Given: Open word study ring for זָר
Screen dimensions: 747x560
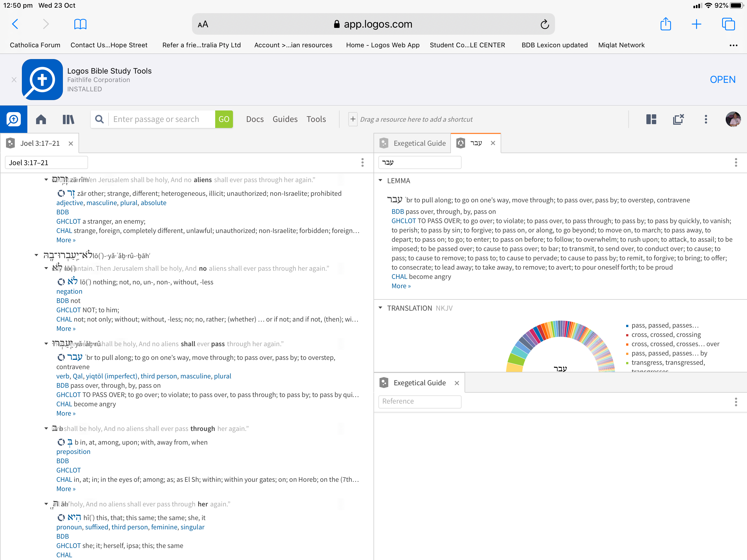Looking at the screenshot, I should [61, 193].
